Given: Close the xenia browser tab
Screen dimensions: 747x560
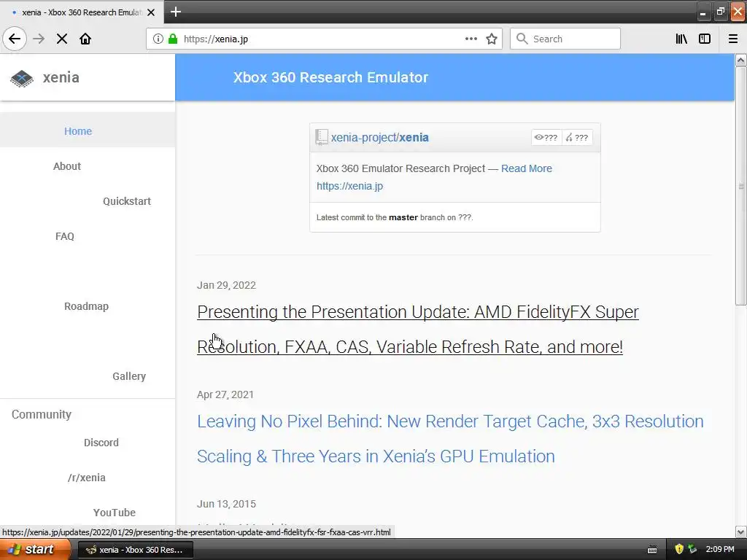Looking at the screenshot, I should pos(151,12).
